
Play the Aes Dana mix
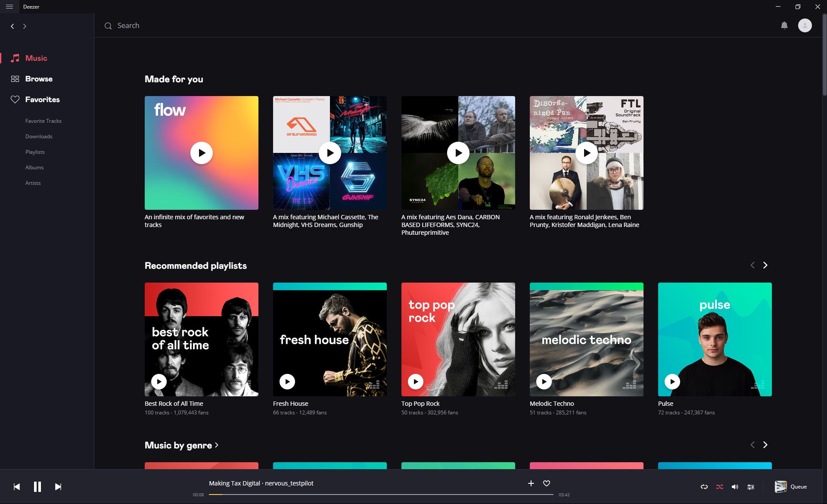458,153
